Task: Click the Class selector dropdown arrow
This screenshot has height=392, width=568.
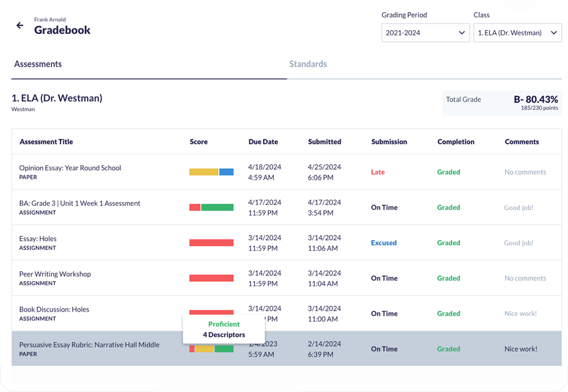Action: [553, 32]
